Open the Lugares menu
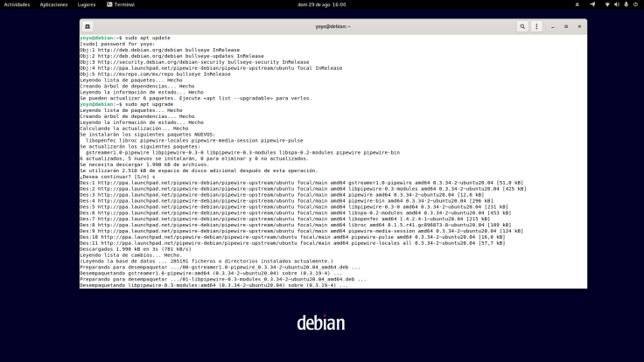 86,5
